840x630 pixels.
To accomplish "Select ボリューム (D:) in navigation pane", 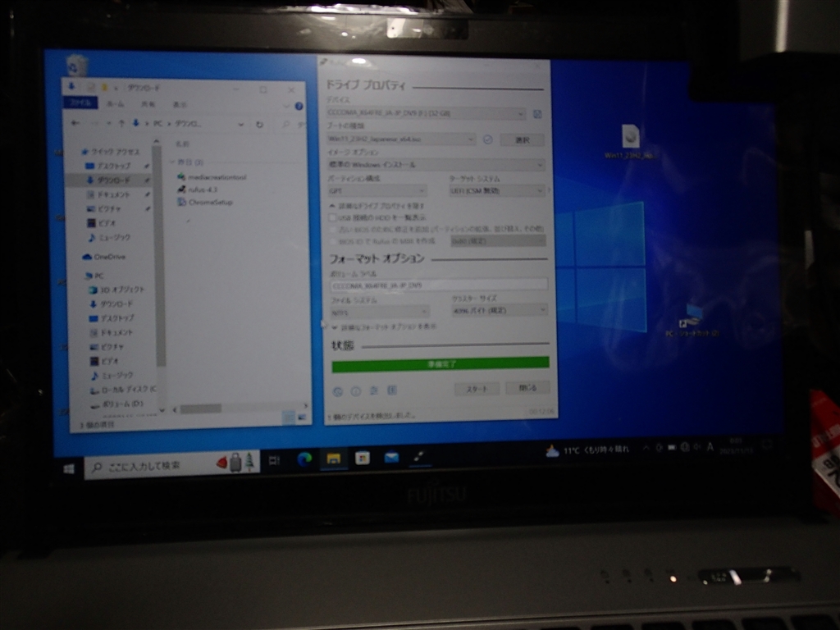I will pyautogui.click(x=118, y=404).
